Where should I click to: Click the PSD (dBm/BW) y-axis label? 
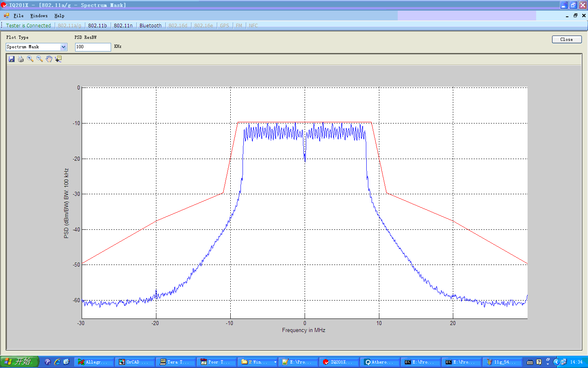click(66, 203)
